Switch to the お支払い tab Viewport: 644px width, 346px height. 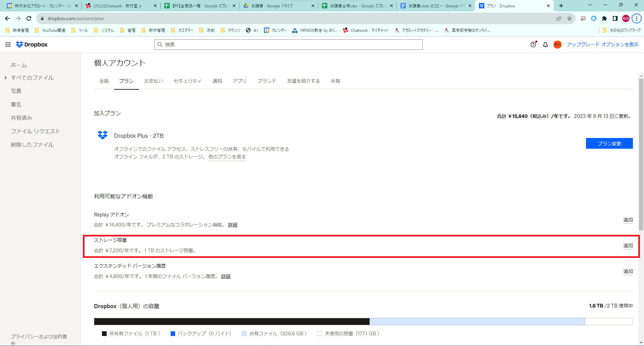(154, 81)
